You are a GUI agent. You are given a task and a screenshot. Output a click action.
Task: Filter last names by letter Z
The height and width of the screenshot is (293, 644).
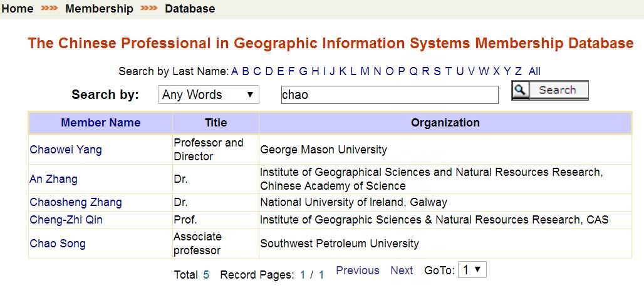(x=518, y=71)
